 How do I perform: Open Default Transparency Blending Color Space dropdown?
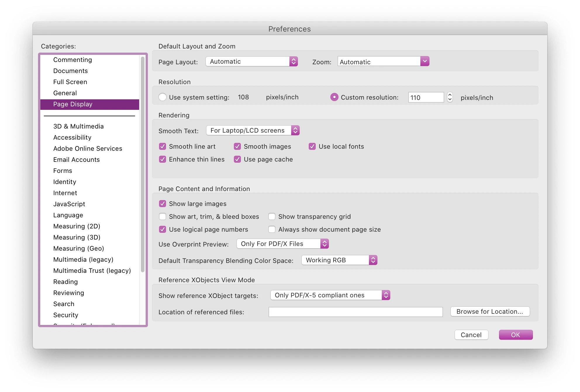point(339,260)
